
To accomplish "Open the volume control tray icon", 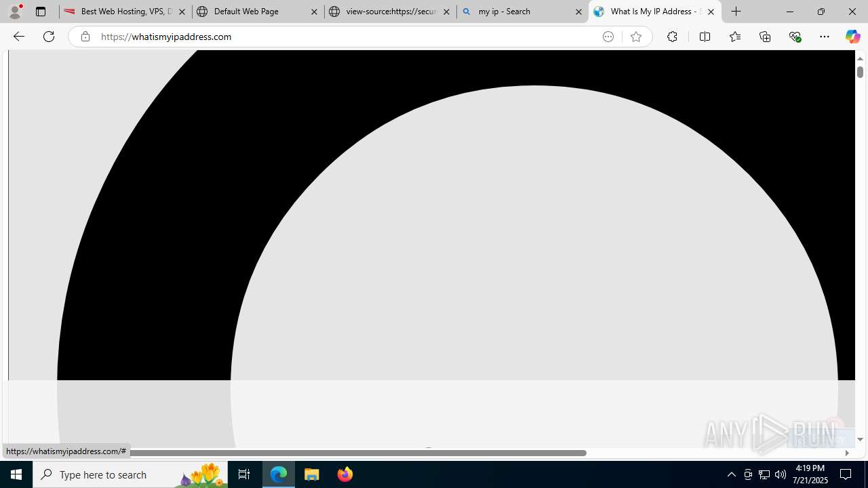I will pos(781,474).
